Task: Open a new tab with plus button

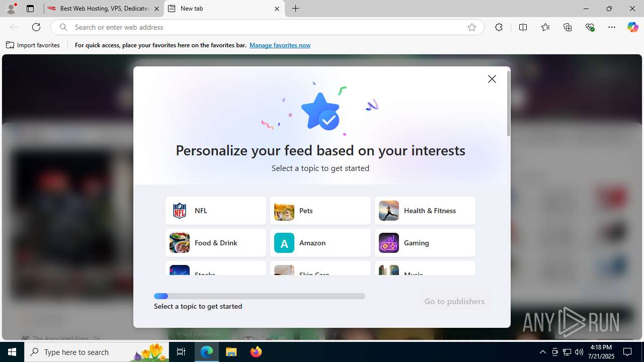Action: pyautogui.click(x=296, y=9)
